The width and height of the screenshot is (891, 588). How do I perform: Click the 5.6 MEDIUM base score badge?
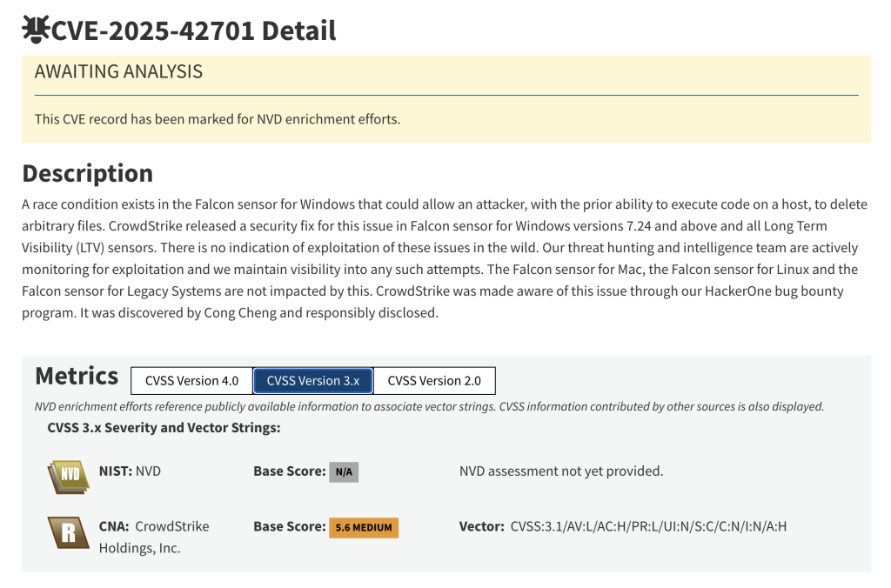(x=364, y=527)
